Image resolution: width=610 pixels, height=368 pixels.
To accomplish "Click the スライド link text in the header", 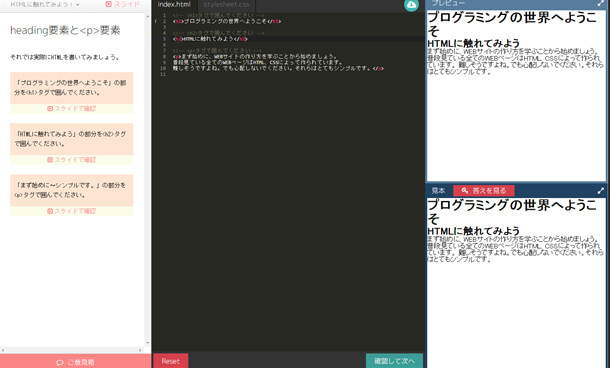I will pyautogui.click(x=126, y=4).
